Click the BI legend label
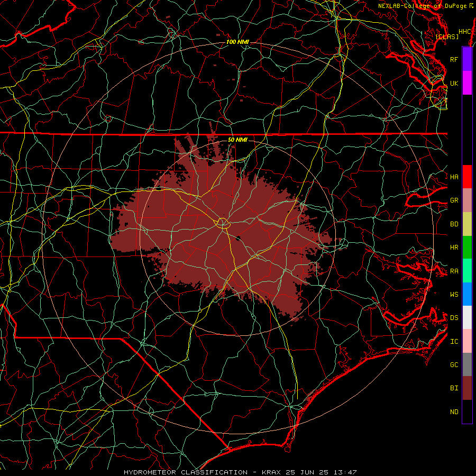This screenshot has height=476, width=476. pos(454,388)
